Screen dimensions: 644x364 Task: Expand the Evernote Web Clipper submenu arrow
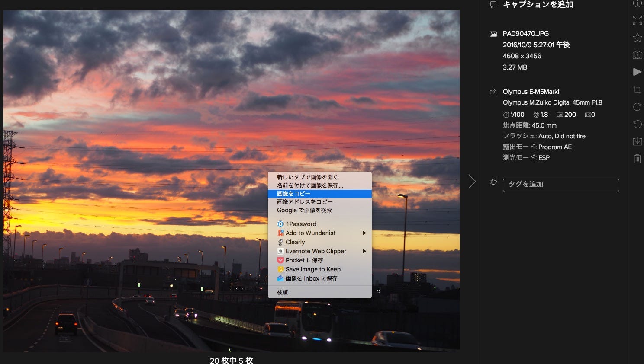tap(364, 251)
